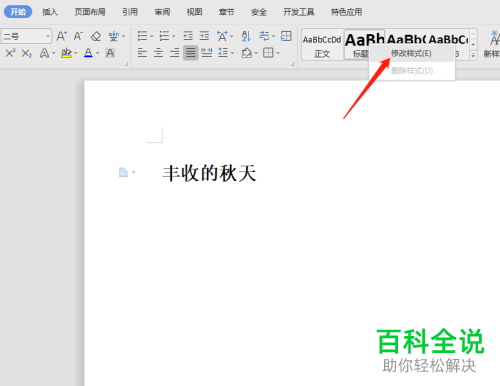Expand paragraph layout arrow beside title
Screen dimensions: 500x386
point(134,172)
